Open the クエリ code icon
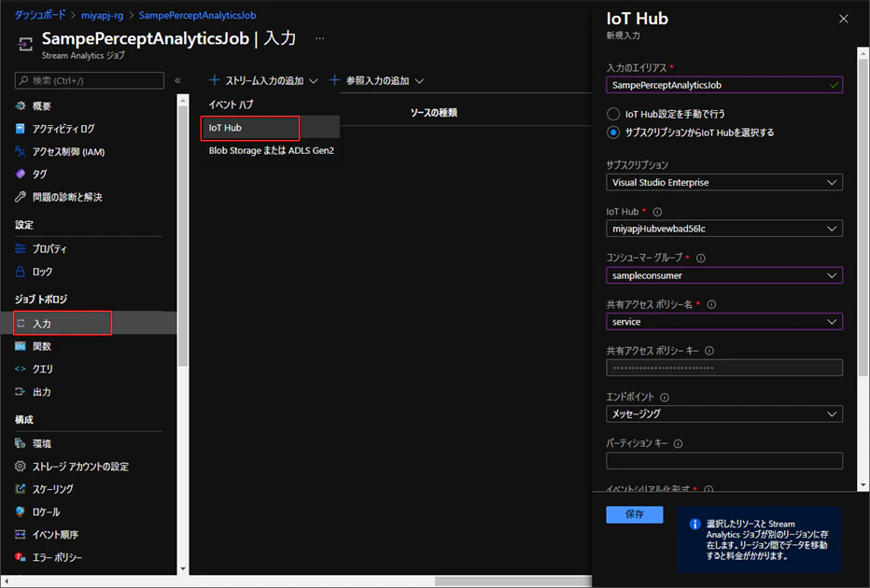This screenshot has width=870, height=588. (21, 369)
